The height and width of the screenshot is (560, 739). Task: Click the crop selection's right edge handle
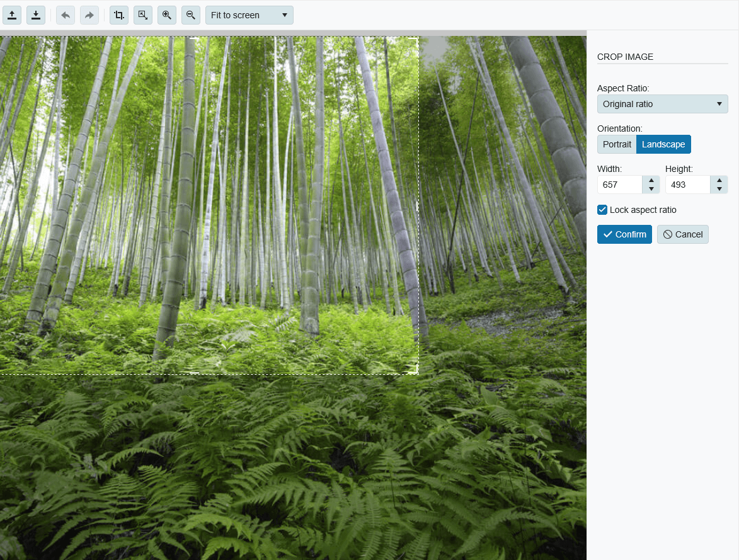pyautogui.click(x=418, y=206)
